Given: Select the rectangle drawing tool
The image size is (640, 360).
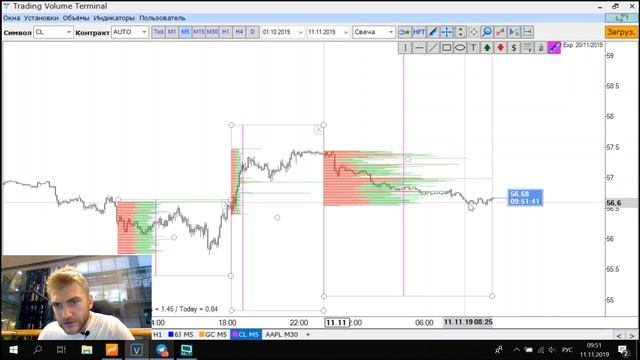Looking at the screenshot, I should [447, 48].
